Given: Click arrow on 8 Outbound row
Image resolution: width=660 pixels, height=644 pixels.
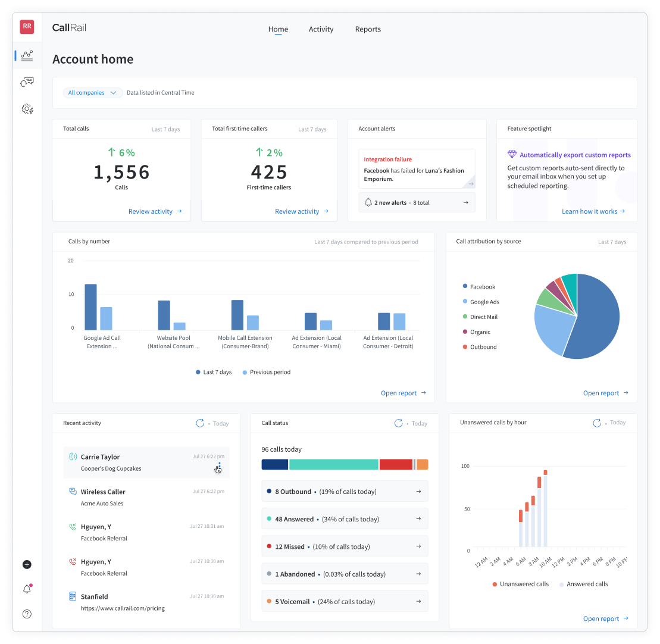Looking at the screenshot, I should pyautogui.click(x=418, y=491).
